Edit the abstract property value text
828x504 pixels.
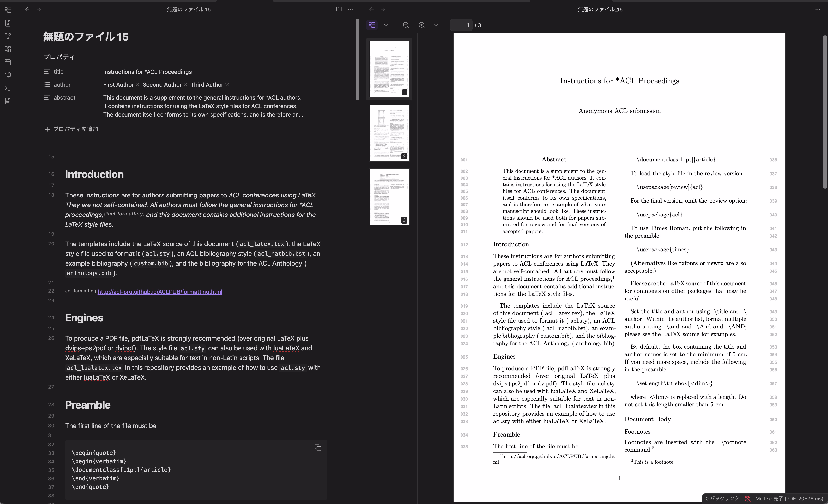pyautogui.click(x=203, y=106)
